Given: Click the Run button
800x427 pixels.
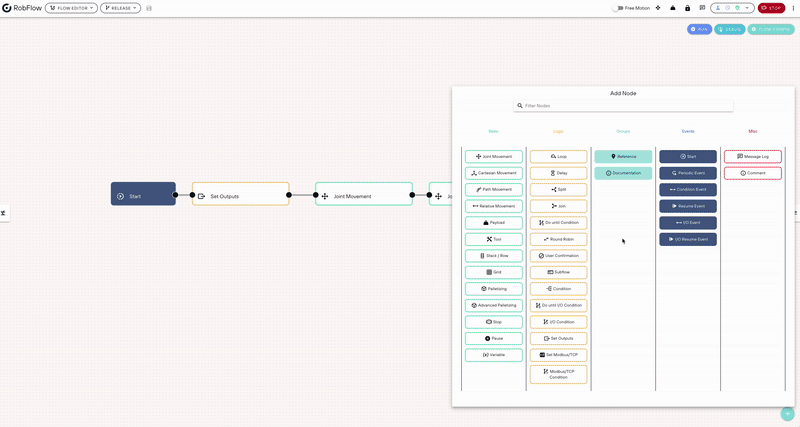Looking at the screenshot, I should click(699, 29).
